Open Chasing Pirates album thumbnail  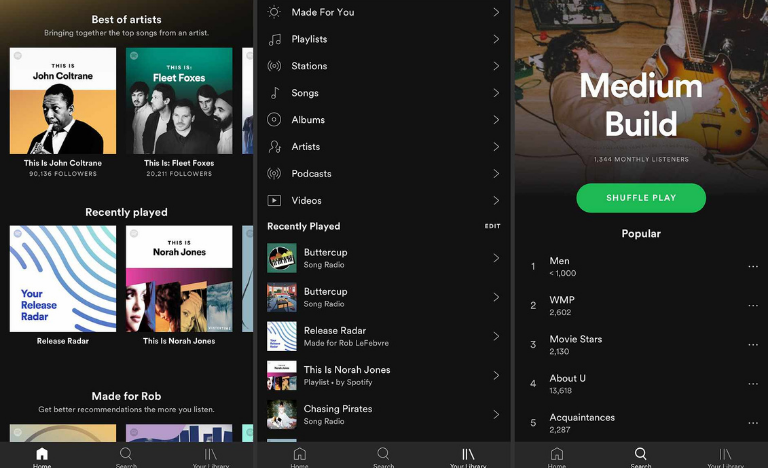tap(282, 415)
